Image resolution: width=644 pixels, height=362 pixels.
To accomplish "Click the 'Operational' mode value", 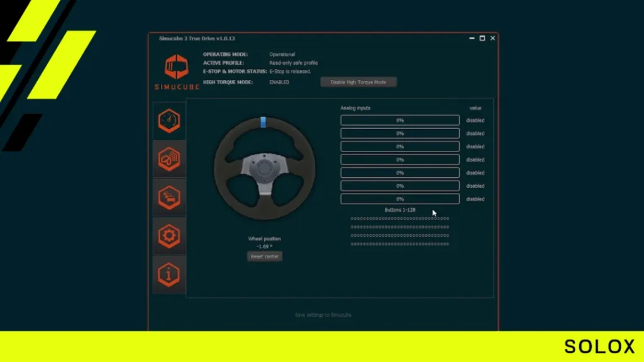I will point(282,54).
